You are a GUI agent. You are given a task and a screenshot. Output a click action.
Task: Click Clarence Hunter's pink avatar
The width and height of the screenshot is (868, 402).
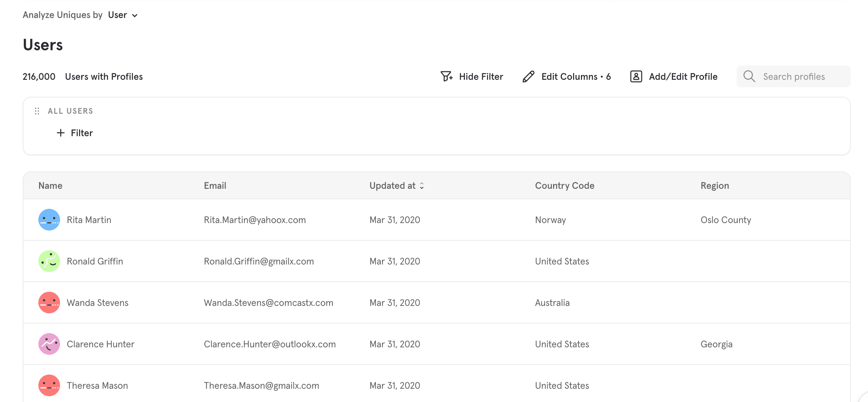(x=49, y=344)
